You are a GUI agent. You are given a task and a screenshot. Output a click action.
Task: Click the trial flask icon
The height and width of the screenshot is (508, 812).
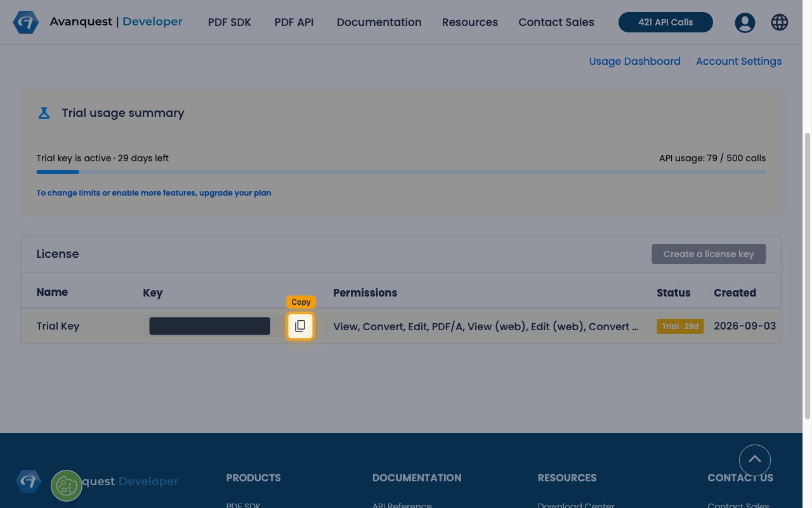[x=44, y=113]
